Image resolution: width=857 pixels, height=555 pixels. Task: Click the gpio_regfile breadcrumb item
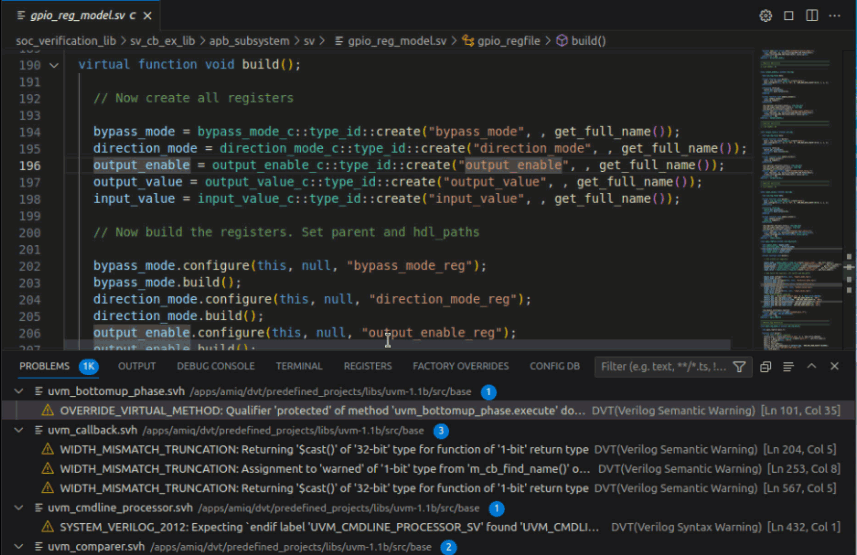coord(506,41)
